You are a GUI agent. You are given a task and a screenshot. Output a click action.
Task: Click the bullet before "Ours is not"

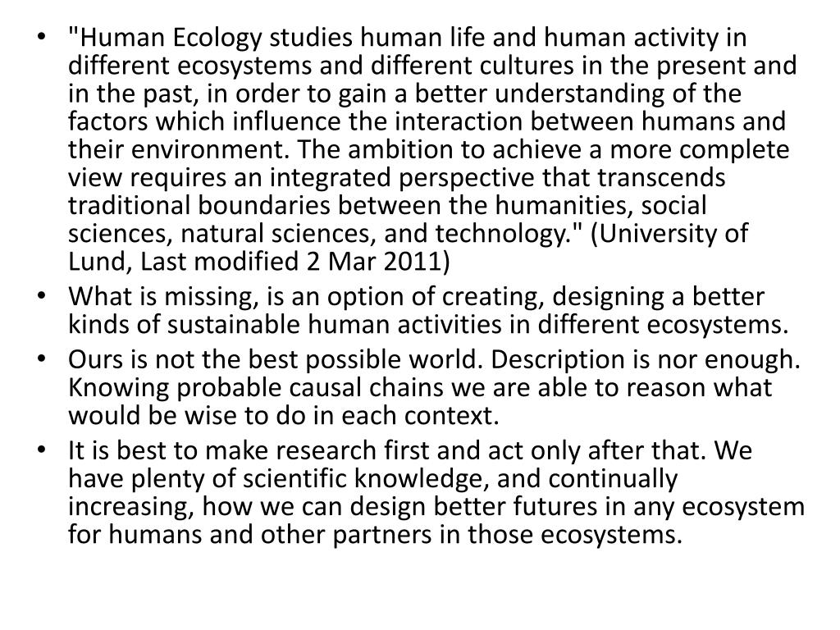pyautogui.click(x=41, y=360)
